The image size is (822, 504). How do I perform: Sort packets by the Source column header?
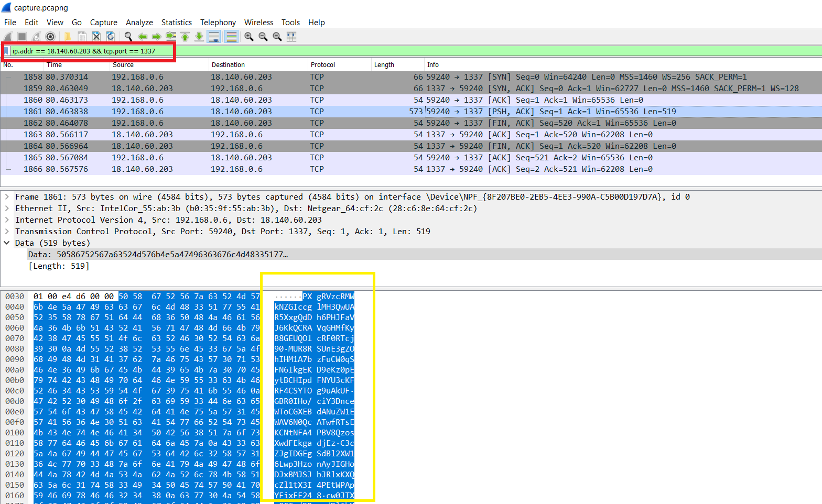click(x=123, y=65)
